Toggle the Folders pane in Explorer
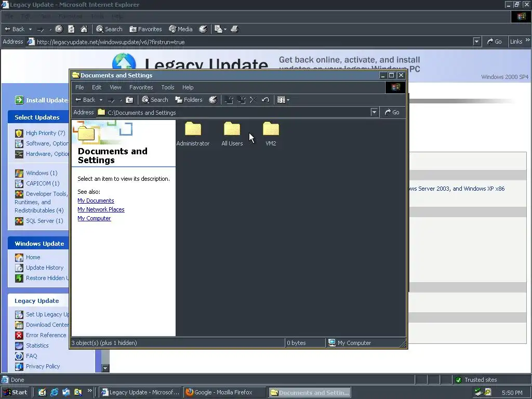 [189, 100]
